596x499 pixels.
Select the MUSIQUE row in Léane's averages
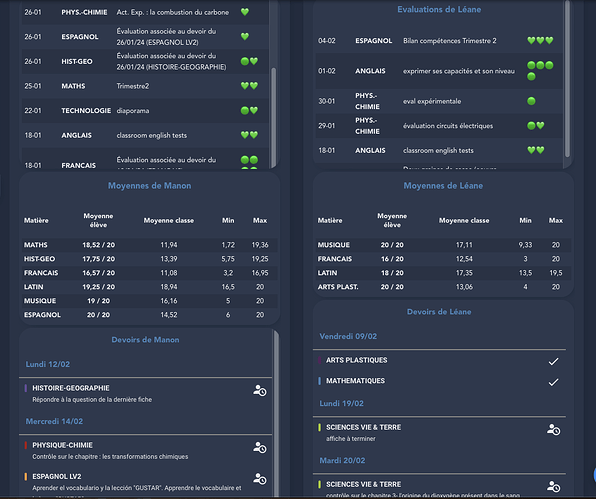[443, 245]
